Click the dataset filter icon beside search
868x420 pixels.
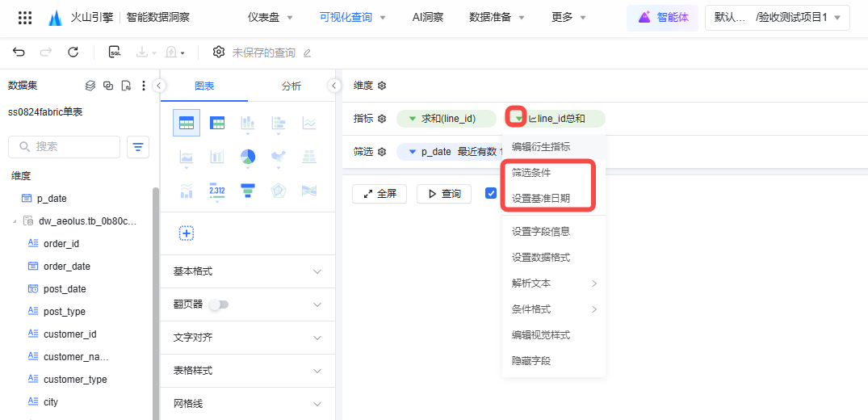click(x=140, y=147)
